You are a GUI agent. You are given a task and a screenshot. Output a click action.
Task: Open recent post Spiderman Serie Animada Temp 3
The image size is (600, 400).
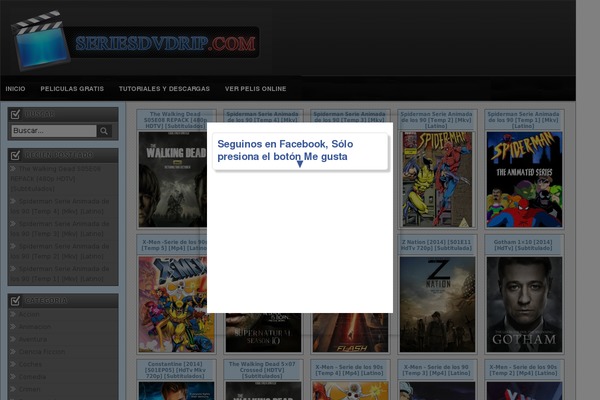pyautogui.click(x=60, y=229)
